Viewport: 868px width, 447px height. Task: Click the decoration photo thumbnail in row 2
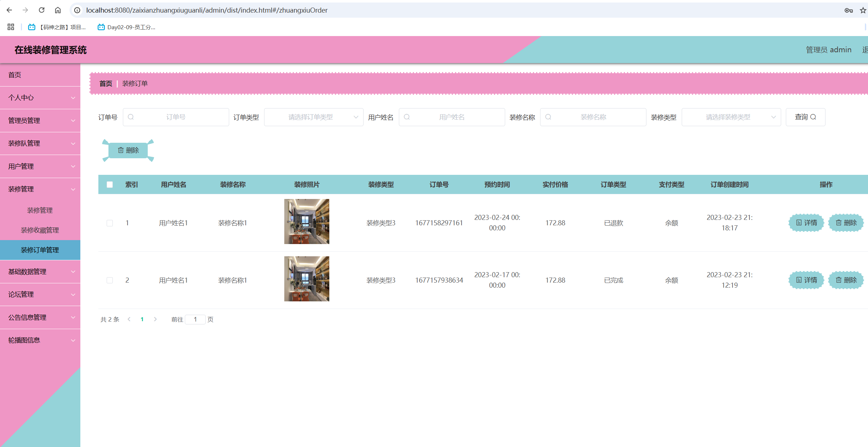point(307,279)
